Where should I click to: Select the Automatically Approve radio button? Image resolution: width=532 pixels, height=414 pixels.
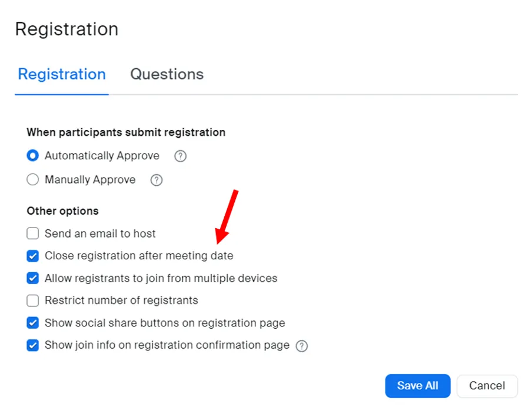pos(33,156)
